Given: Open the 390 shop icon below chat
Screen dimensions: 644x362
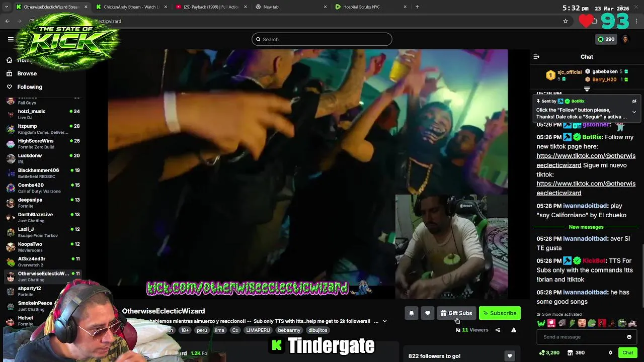Looking at the screenshot, I should (x=576, y=352).
